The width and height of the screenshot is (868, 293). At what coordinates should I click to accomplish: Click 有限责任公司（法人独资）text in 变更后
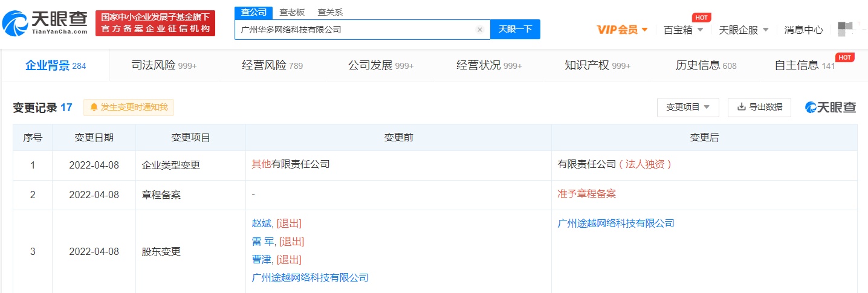point(616,164)
